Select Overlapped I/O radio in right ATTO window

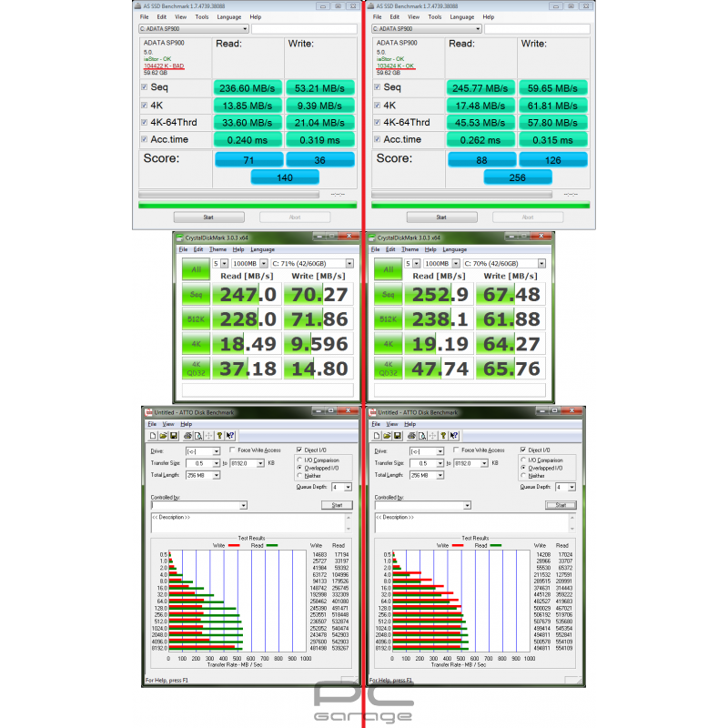tap(523, 468)
